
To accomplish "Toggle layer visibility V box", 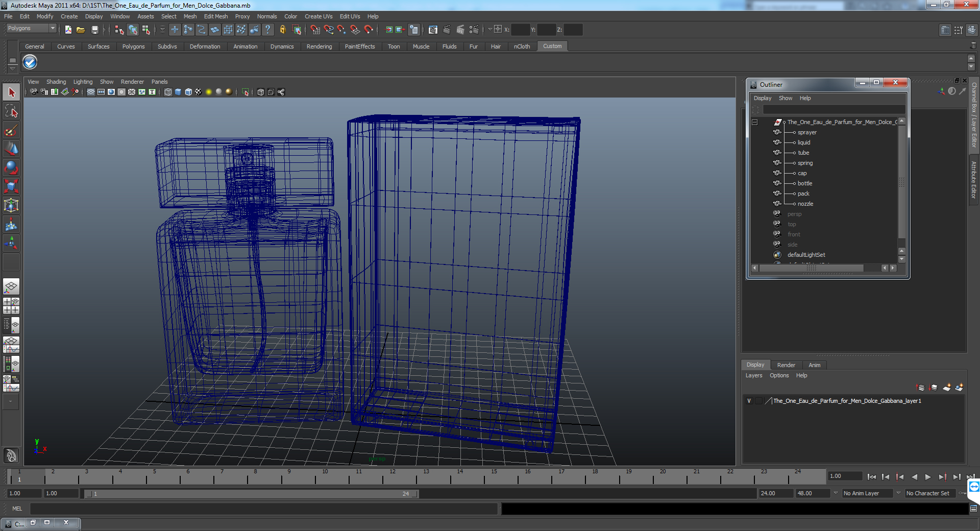I will pos(749,401).
